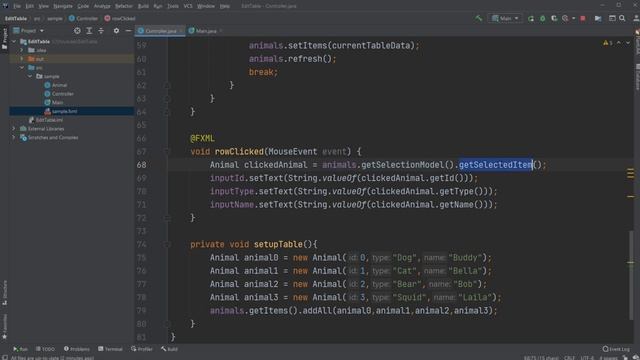The width and height of the screenshot is (640, 360).
Task: Open the Refactor menu
Action: (124, 6)
